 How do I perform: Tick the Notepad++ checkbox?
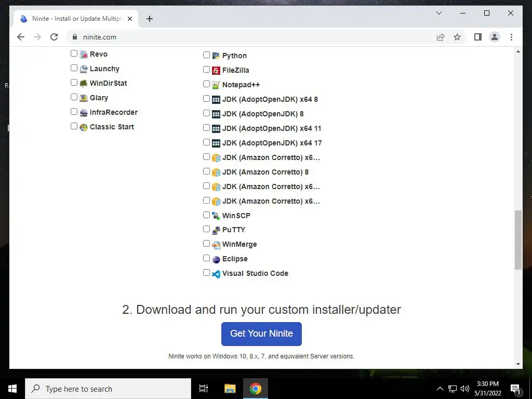206,84
